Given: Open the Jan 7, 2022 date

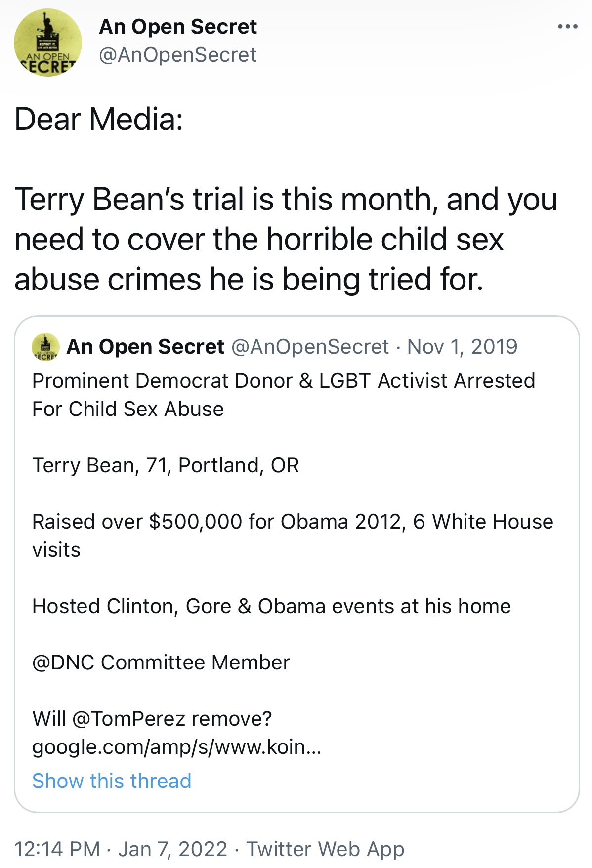Looking at the screenshot, I should coord(172,849).
